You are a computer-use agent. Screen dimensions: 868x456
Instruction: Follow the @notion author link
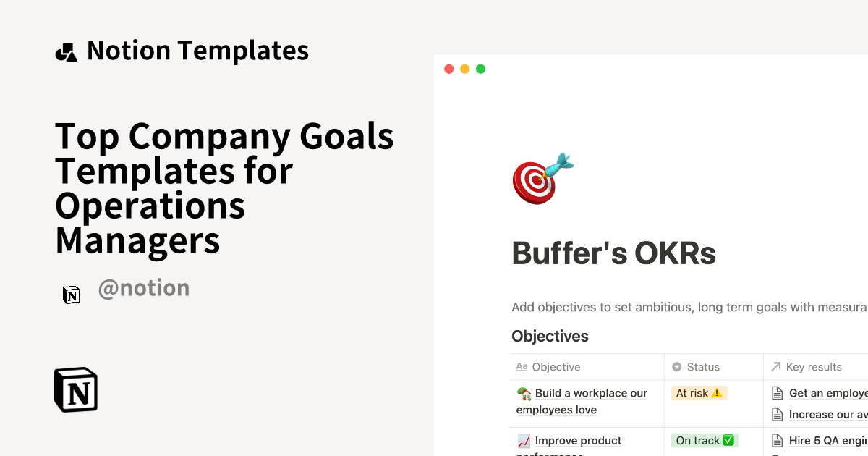[x=144, y=288]
